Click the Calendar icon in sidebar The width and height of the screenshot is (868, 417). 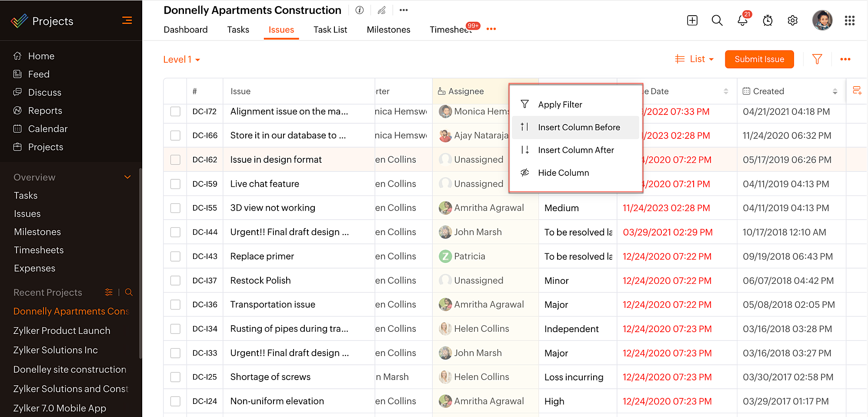17,128
